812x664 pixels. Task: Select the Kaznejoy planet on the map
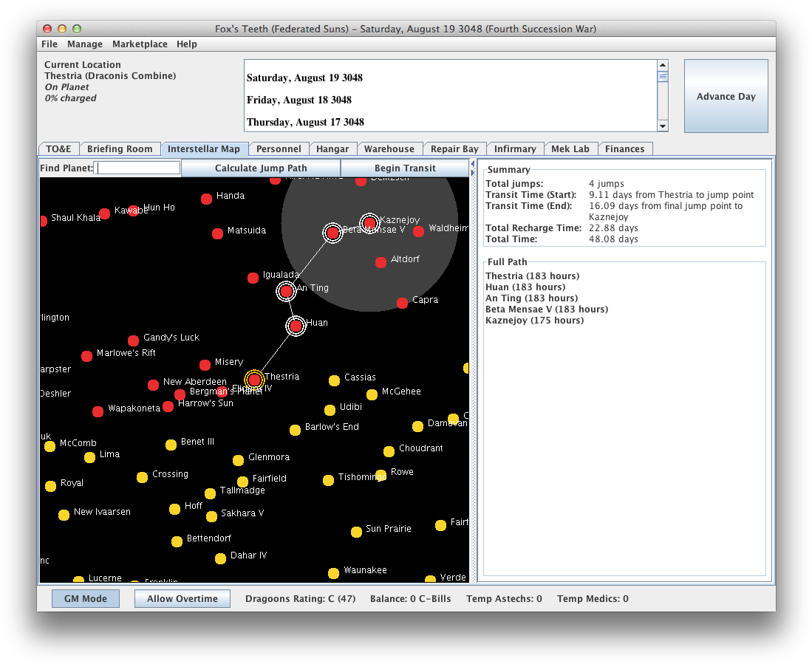[369, 222]
